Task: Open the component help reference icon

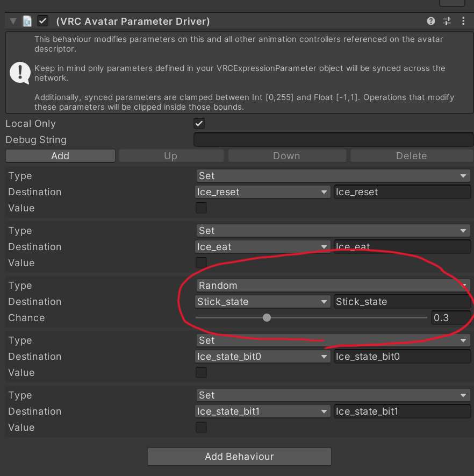Action: (x=430, y=21)
